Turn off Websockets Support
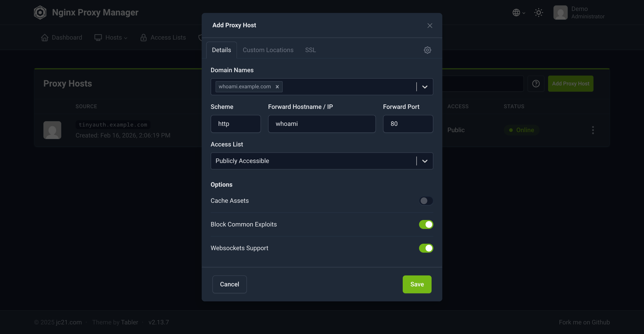Image resolution: width=644 pixels, height=334 pixels. [x=426, y=248]
